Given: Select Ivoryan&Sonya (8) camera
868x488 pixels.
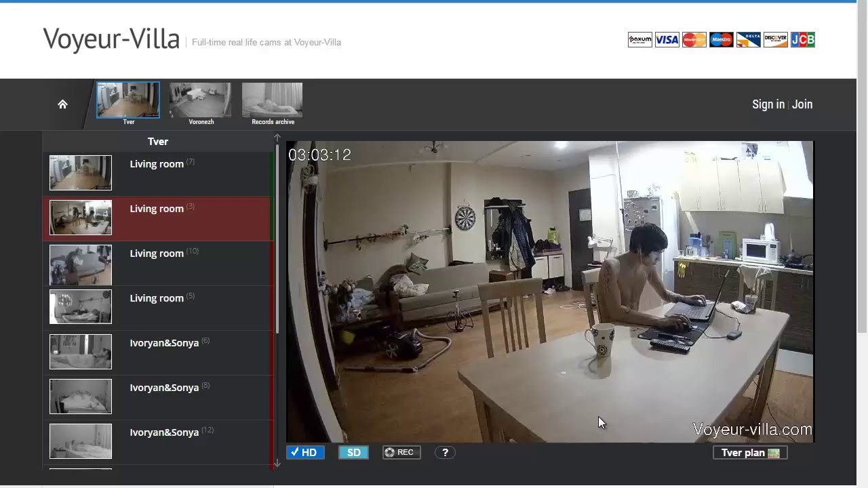Looking at the screenshot, I should click(157, 397).
